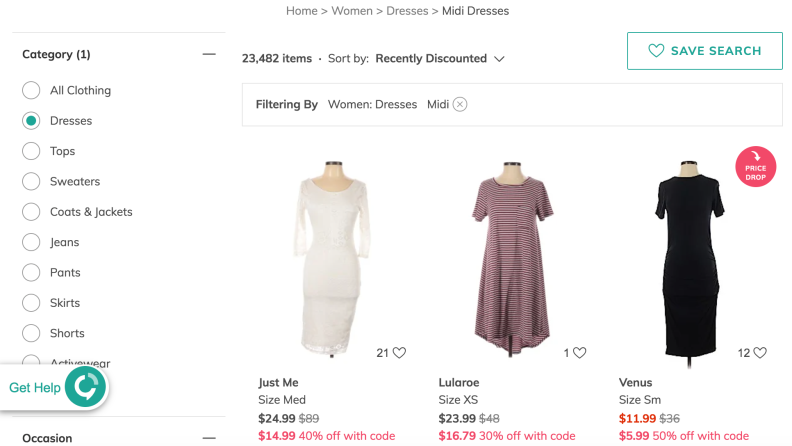Navigate to Dresses breadcrumb link
This screenshot has height=446, width=792.
pos(407,11)
